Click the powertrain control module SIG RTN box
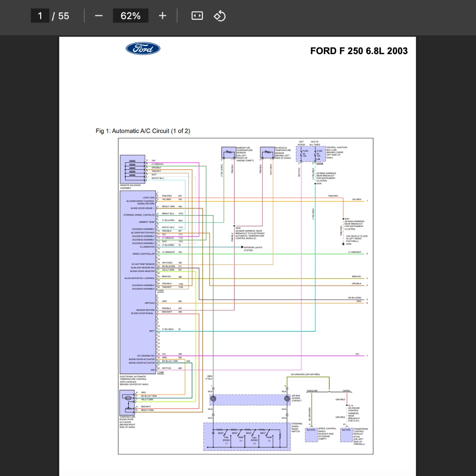The image size is (476, 476). pyautogui.click(x=346, y=435)
